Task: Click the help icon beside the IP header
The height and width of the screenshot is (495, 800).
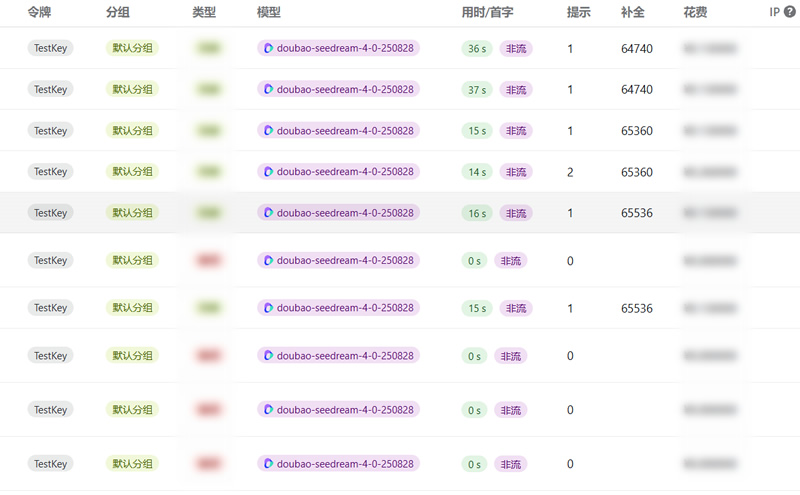Action: [x=789, y=13]
